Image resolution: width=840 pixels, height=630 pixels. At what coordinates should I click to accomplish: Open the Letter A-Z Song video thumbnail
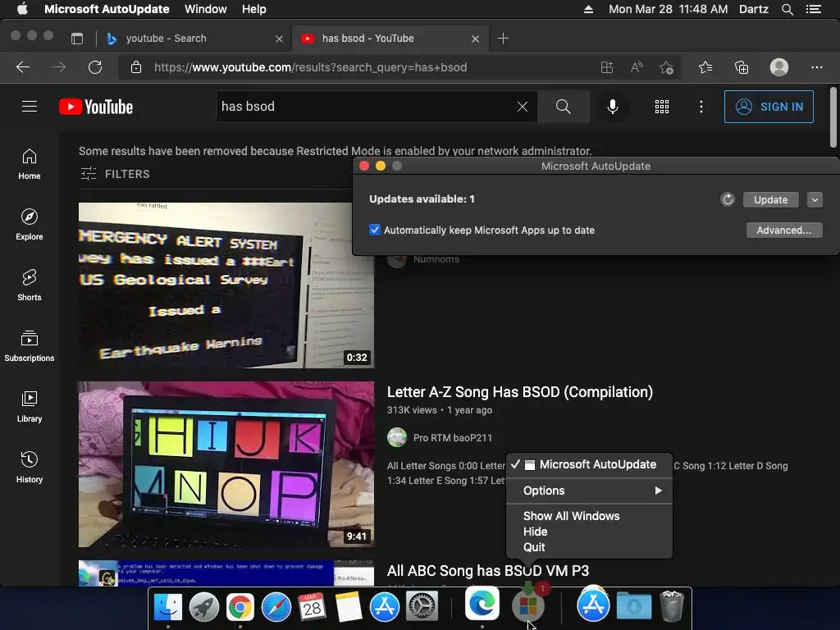coord(226,464)
